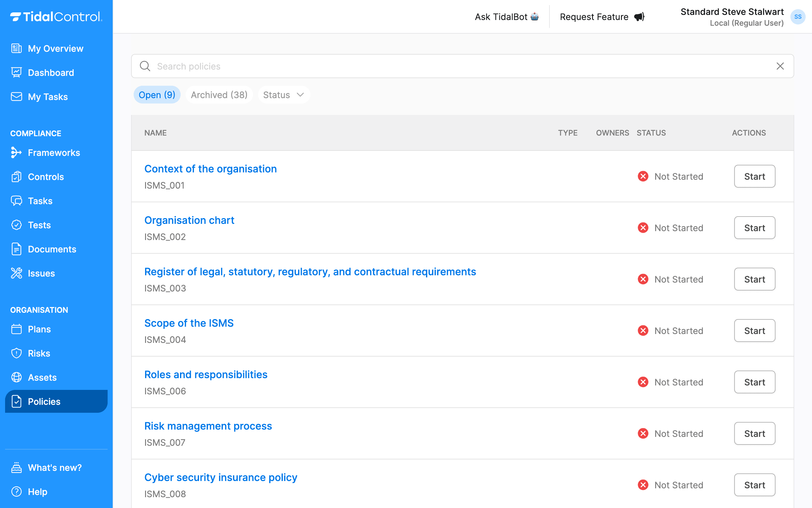Switch to the Archived policies tab
This screenshot has height=508, width=812.
coord(219,95)
